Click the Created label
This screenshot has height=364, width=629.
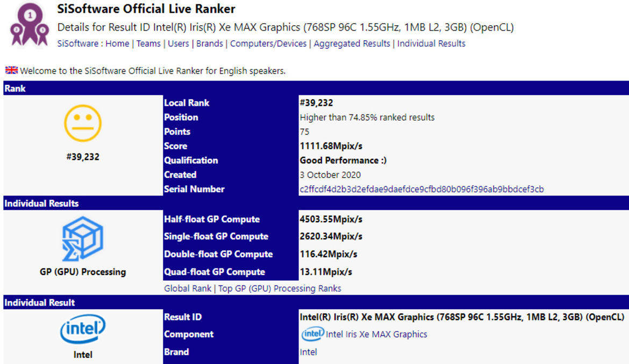tap(180, 174)
